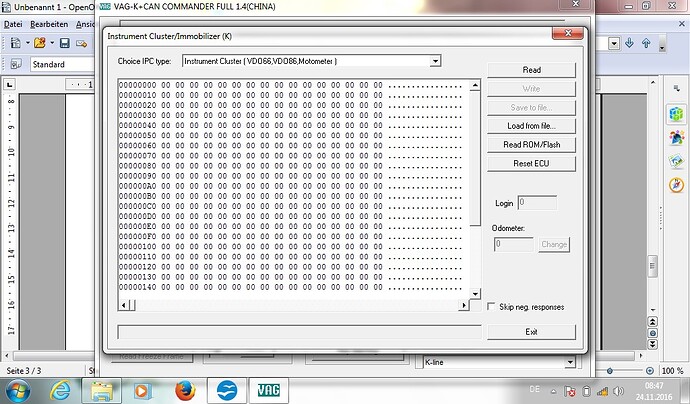The height and width of the screenshot is (404, 690).
Task: Switch to the VAG taskbar application
Action: pos(268,391)
